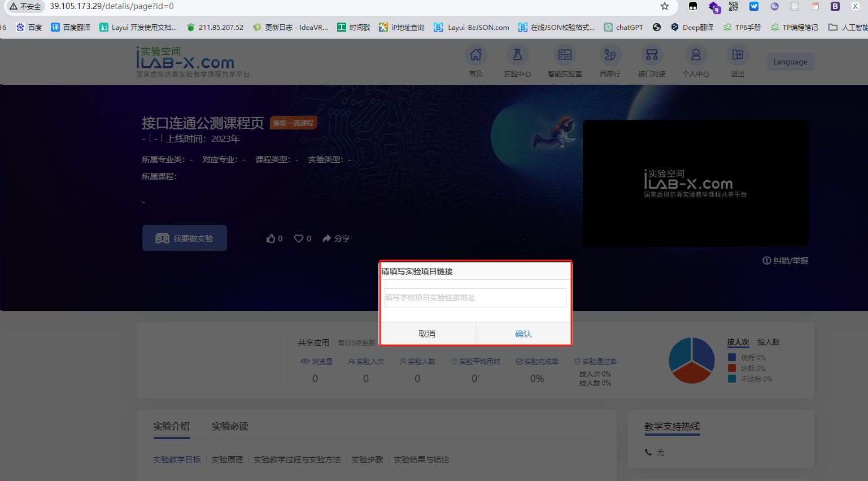Open the 百度翻译 bookmark
Image resolution: width=868 pixels, height=481 pixels.
(x=71, y=27)
